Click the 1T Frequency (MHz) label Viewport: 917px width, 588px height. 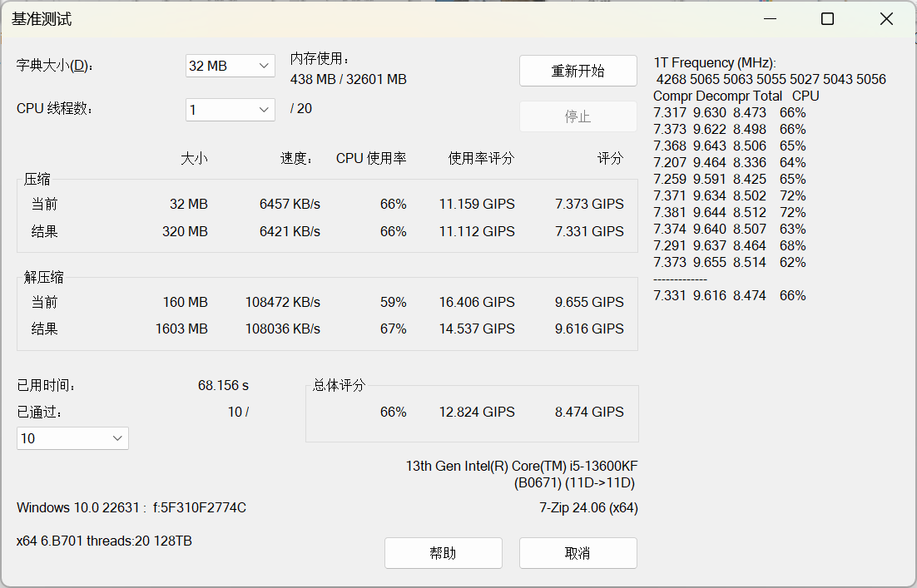tap(715, 63)
